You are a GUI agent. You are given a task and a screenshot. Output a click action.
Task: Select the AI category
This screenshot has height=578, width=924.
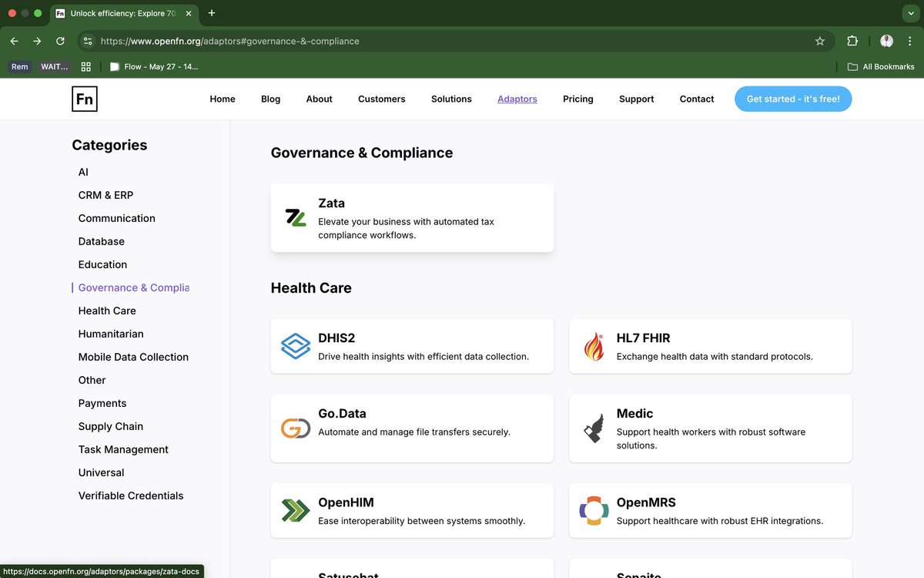pos(83,172)
